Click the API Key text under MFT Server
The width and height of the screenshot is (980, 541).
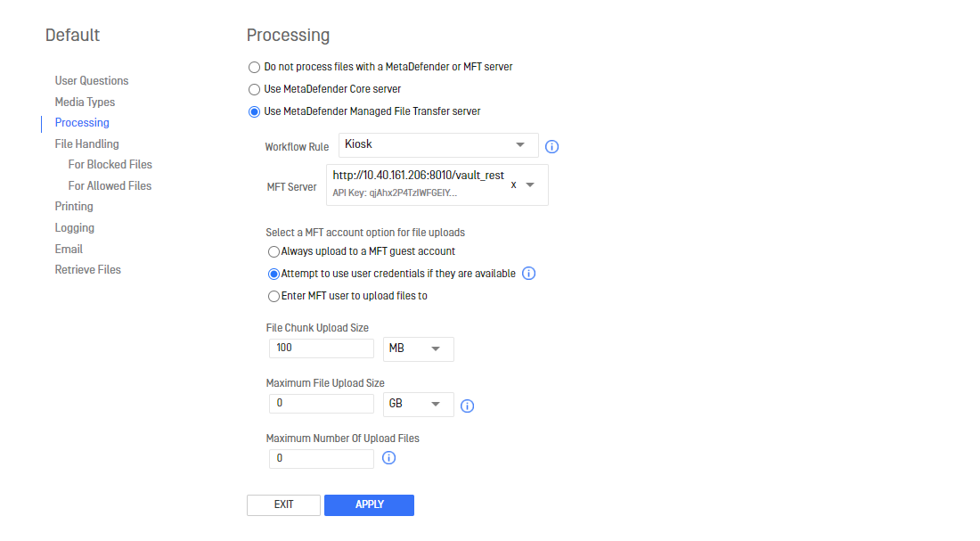pyautogui.click(x=395, y=193)
